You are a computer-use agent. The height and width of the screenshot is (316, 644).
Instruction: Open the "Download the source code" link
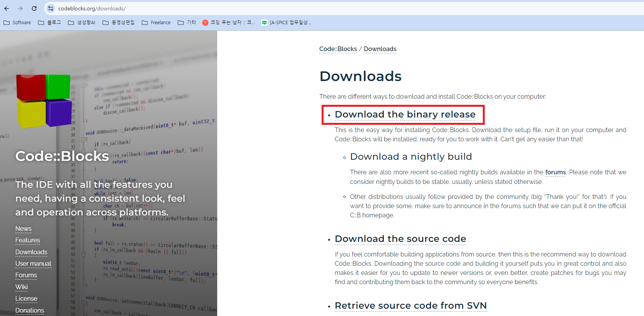(x=400, y=239)
